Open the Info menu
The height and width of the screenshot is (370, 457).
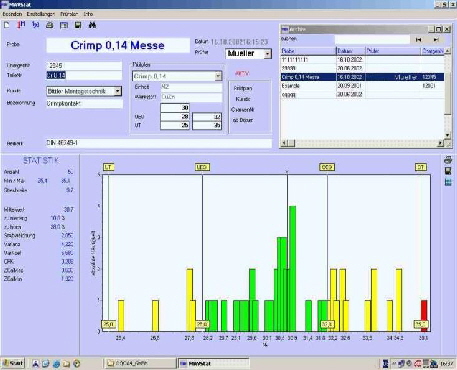[88, 14]
